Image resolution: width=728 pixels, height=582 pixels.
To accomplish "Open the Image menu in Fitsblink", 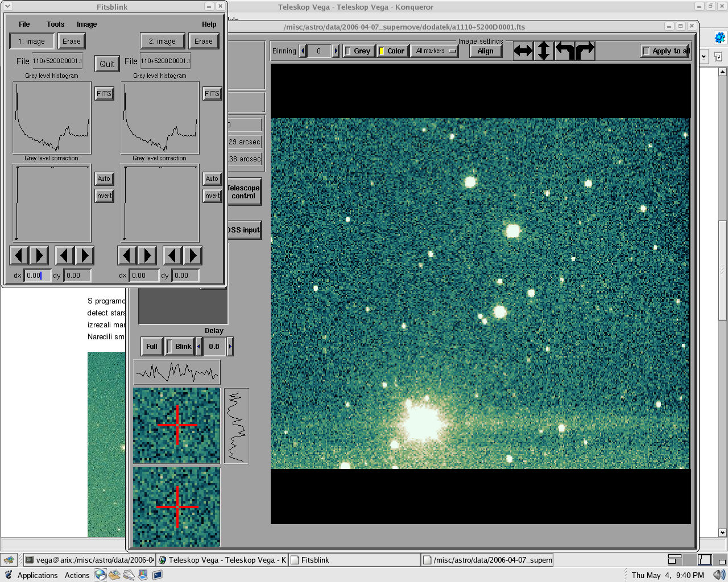I will pyautogui.click(x=86, y=24).
